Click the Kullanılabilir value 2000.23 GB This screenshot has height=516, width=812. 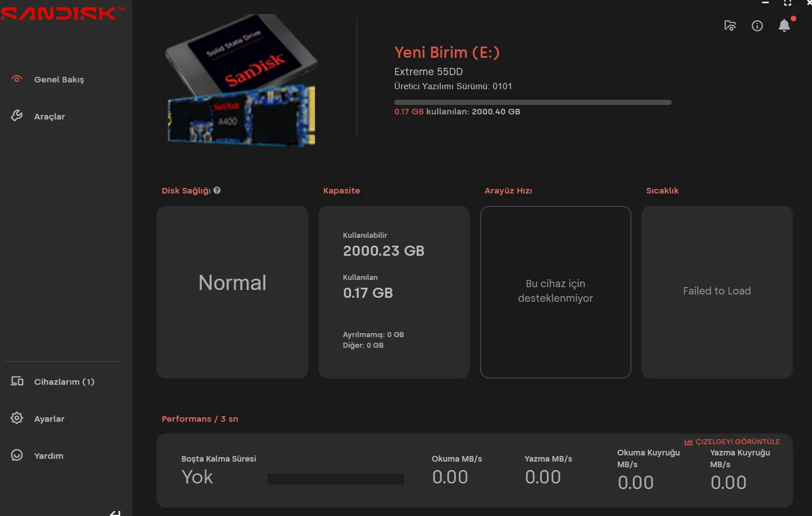click(x=384, y=251)
